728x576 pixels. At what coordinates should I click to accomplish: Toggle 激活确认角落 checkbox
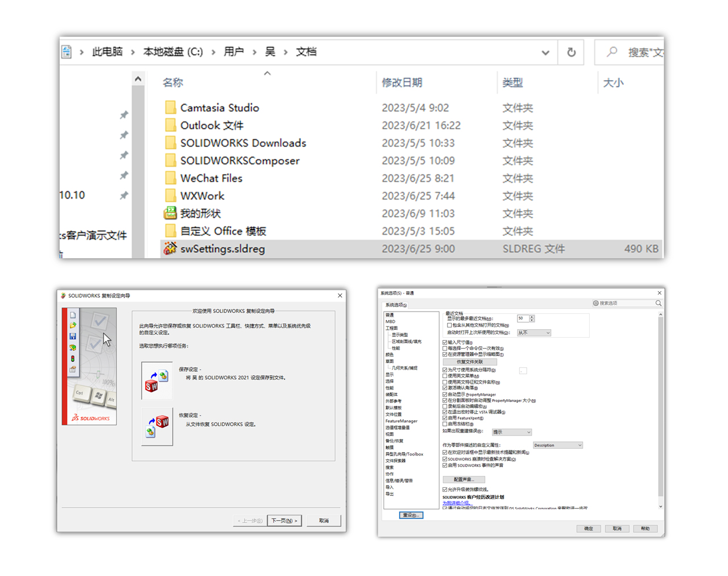tap(445, 388)
